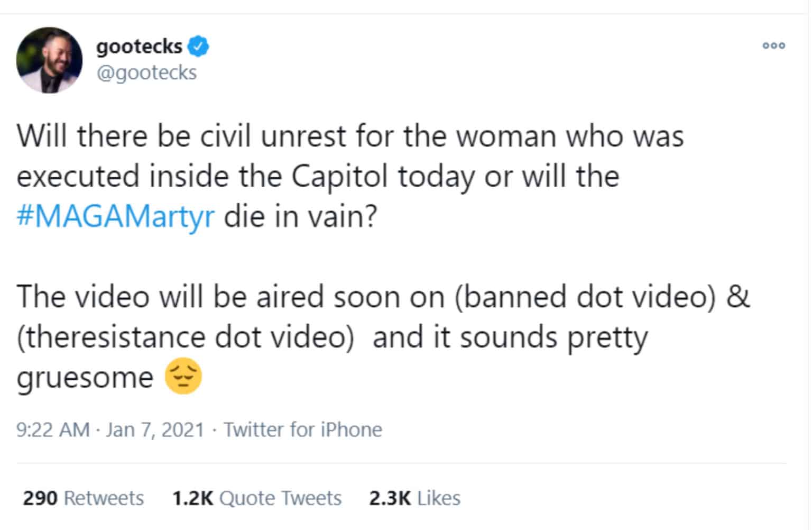This screenshot has height=530, width=812.
Task: Click the bold gootecks display name
Action: 139,47
